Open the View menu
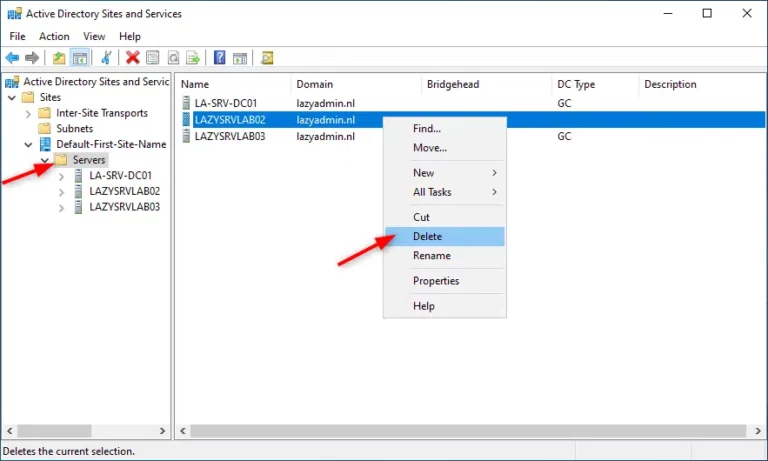Screen dimensions: 768x461 point(94,36)
